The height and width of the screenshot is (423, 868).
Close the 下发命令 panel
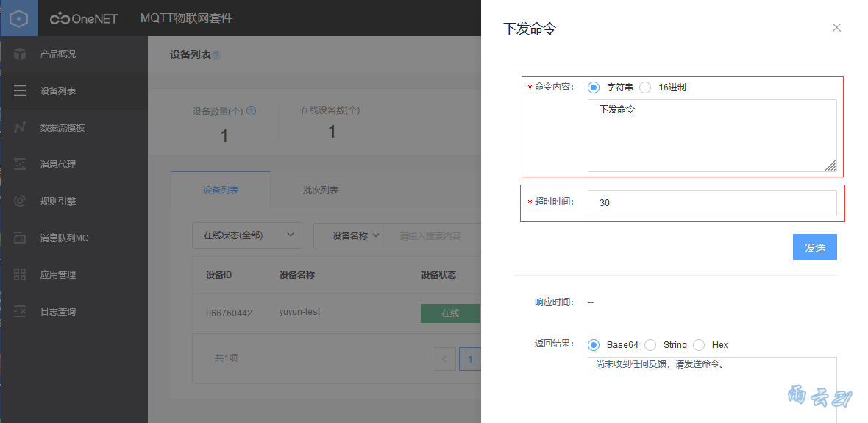pos(836,28)
